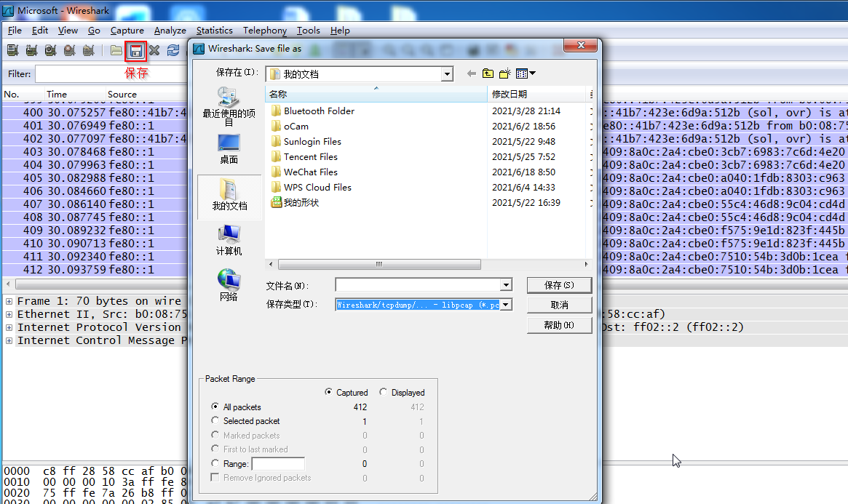
Task: Choose Marked packets option
Action: click(215, 434)
